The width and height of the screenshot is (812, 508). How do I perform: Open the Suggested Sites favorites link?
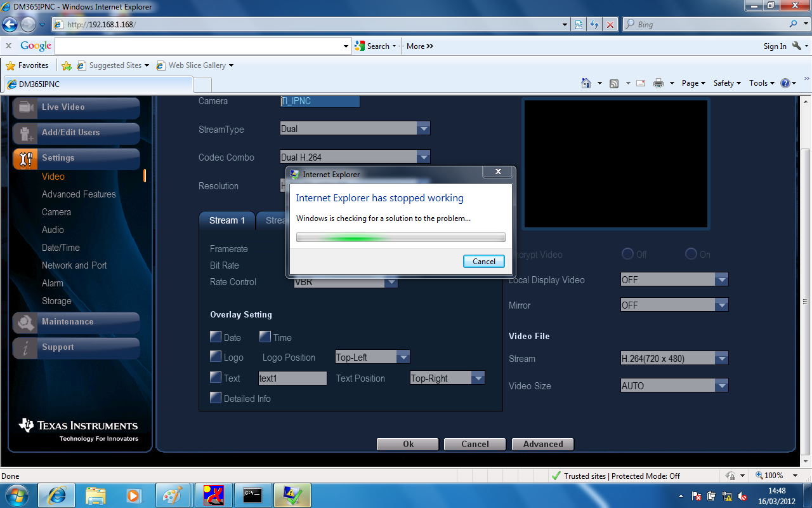[x=113, y=65]
